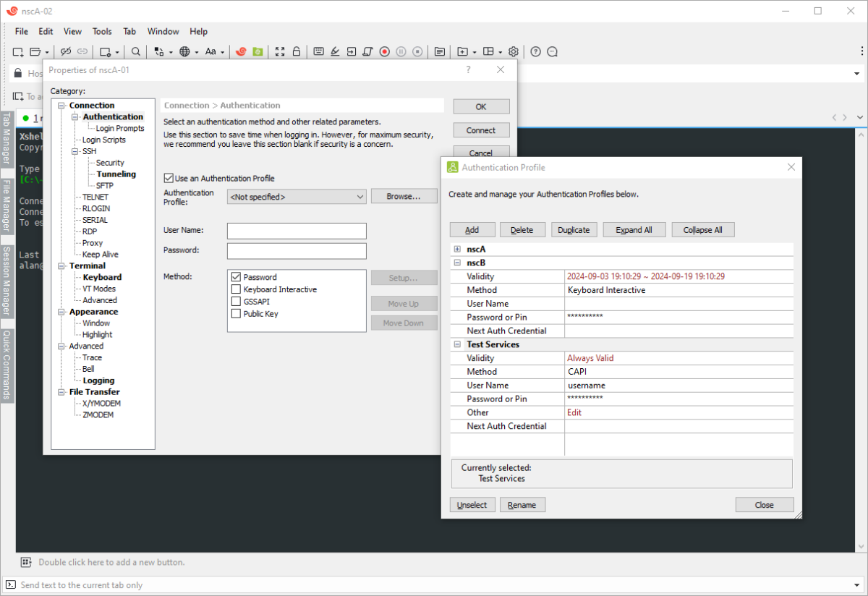The height and width of the screenshot is (596, 868).
Task: Uncheck Use an Authentication Profile
Action: [x=169, y=178]
